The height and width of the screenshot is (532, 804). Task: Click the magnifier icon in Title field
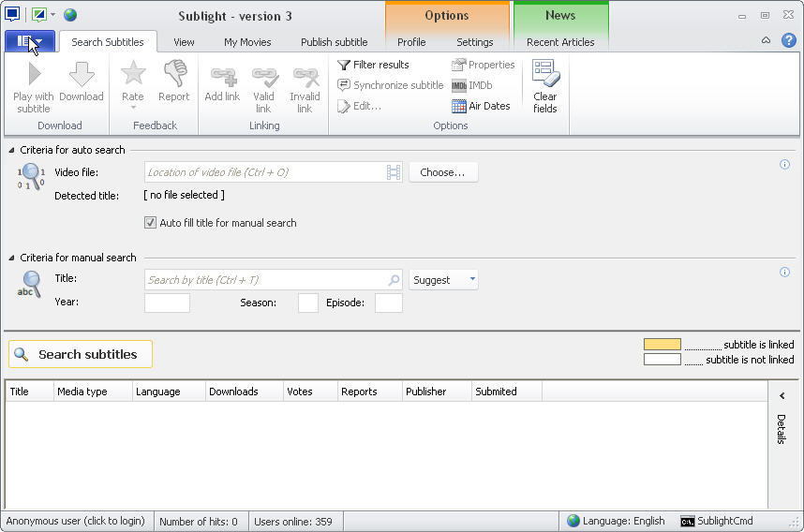pos(394,280)
